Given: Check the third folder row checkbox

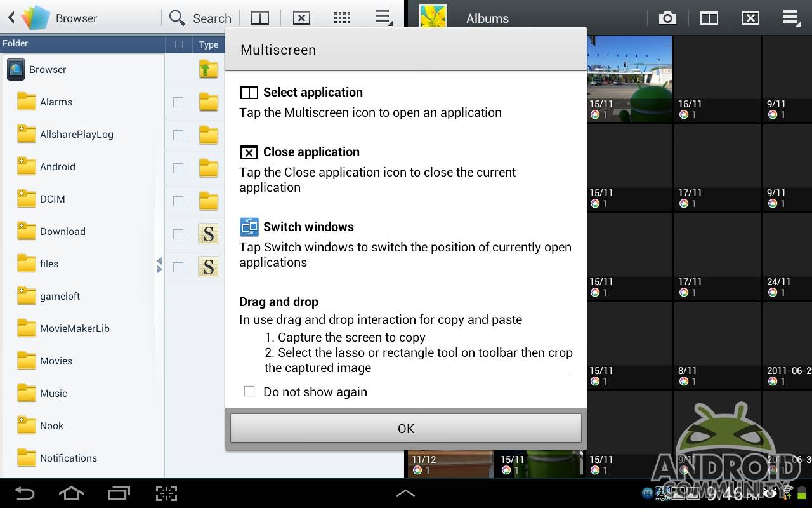Looking at the screenshot, I should (x=178, y=168).
